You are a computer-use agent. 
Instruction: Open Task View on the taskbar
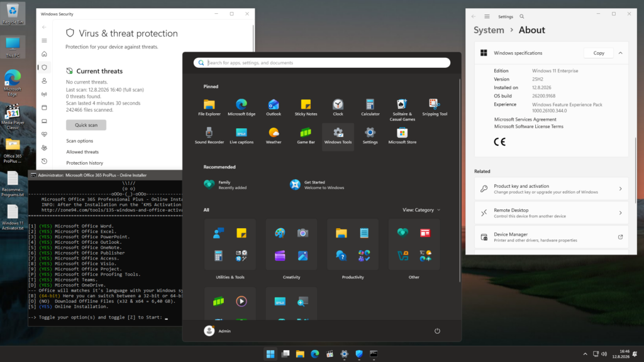tap(286, 354)
